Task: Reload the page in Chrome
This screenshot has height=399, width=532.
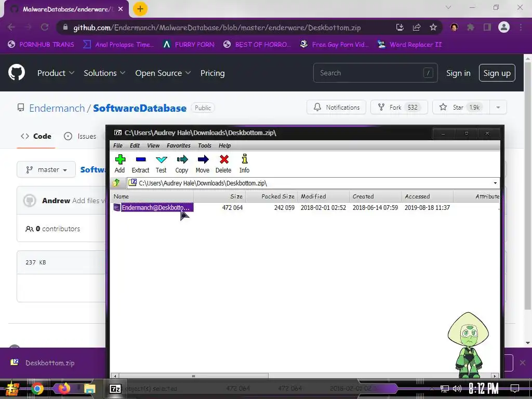Action: point(45,27)
